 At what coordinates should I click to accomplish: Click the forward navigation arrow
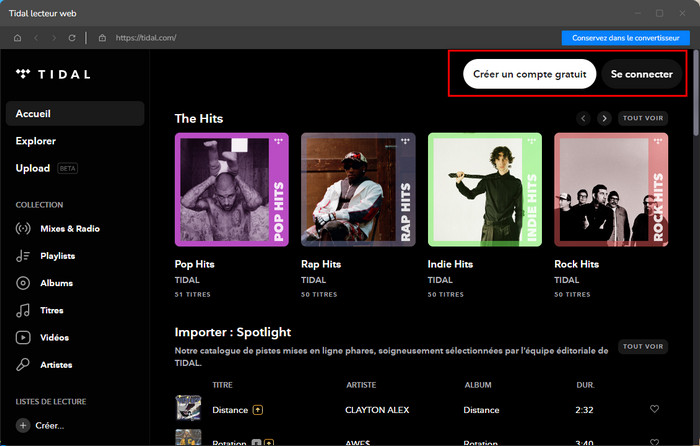(x=54, y=38)
